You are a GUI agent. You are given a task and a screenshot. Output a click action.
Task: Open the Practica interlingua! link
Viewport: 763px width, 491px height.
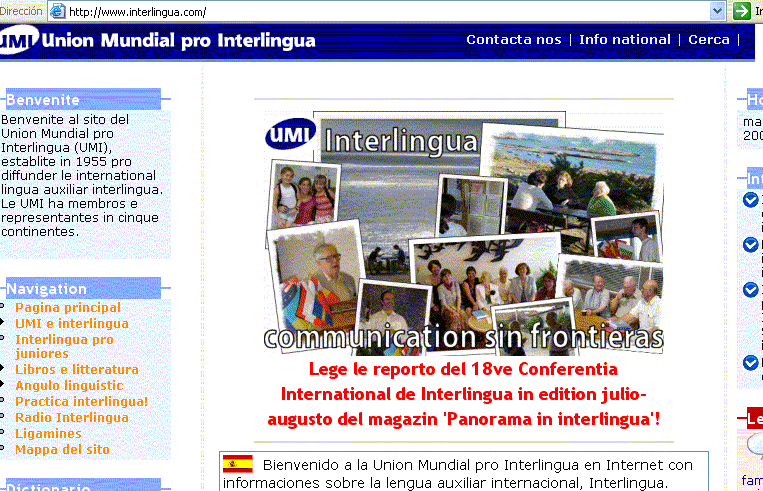click(81, 401)
